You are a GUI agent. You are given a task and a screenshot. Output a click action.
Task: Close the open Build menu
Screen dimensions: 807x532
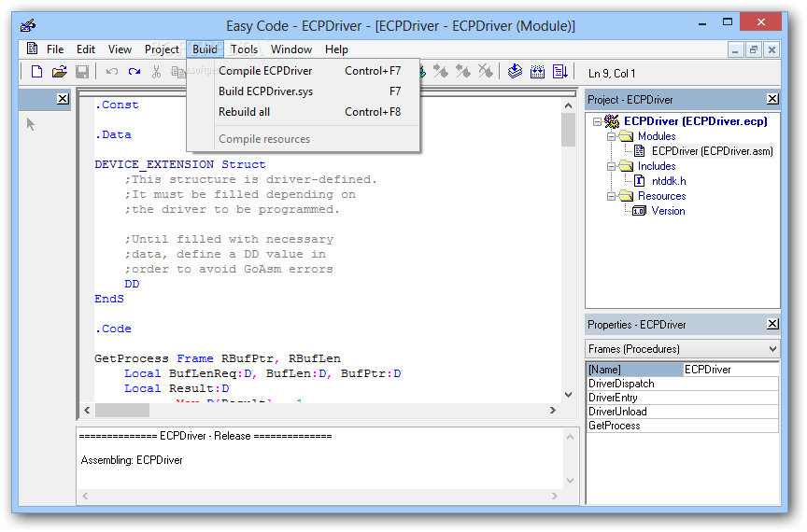[x=205, y=49]
